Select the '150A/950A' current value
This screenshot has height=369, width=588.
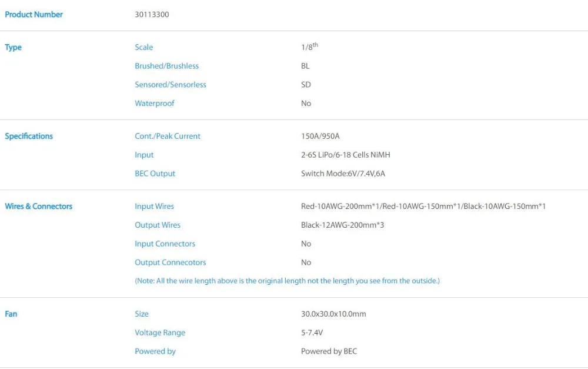320,137
